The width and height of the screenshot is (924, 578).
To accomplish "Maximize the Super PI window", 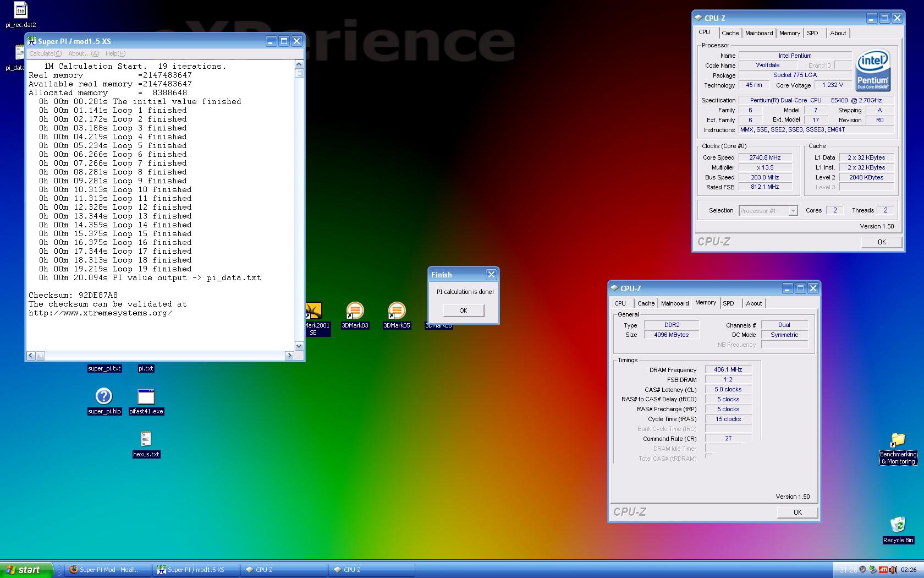I will click(x=284, y=41).
